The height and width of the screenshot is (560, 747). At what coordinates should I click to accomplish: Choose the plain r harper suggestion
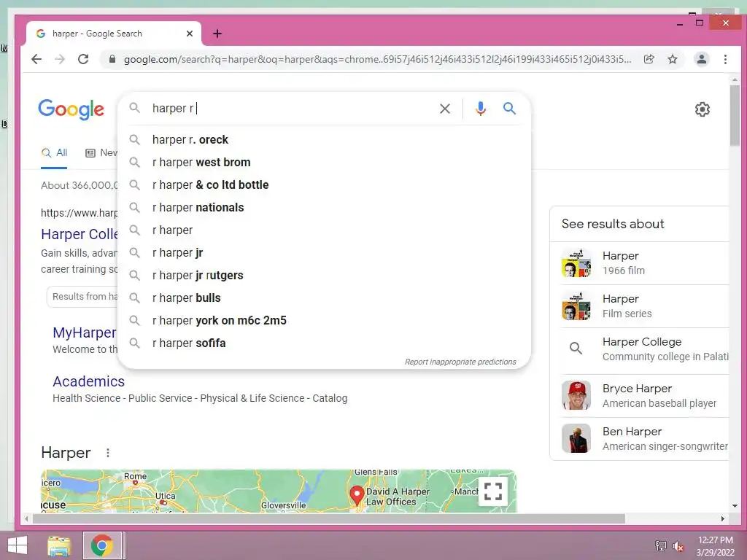(x=324, y=230)
